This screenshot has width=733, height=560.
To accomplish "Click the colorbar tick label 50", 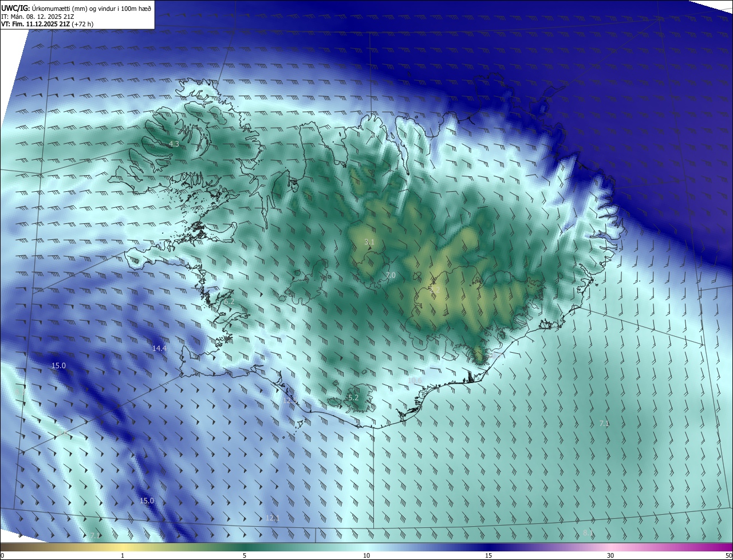I will 728,555.
